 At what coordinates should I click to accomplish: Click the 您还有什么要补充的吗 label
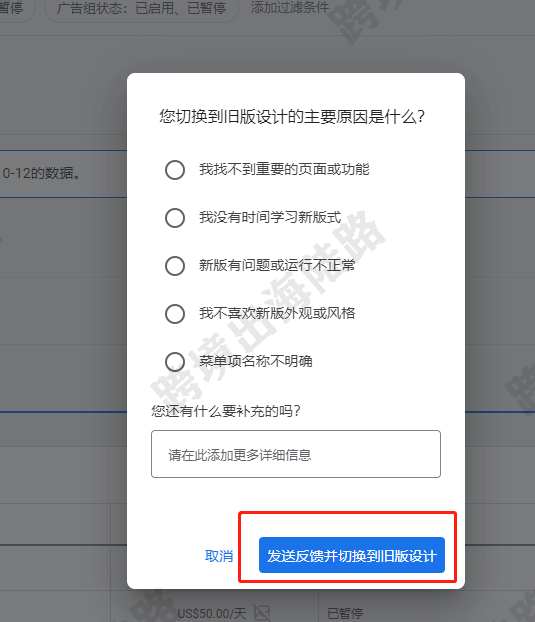226,411
